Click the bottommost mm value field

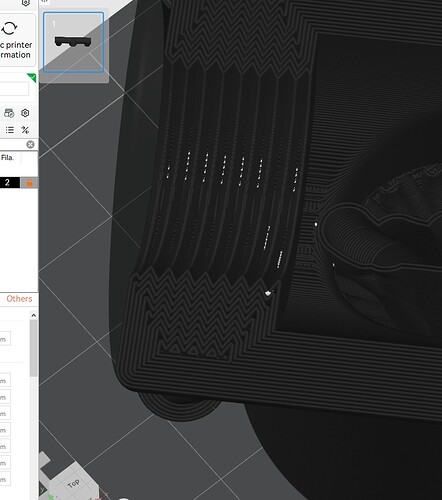[5, 480]
